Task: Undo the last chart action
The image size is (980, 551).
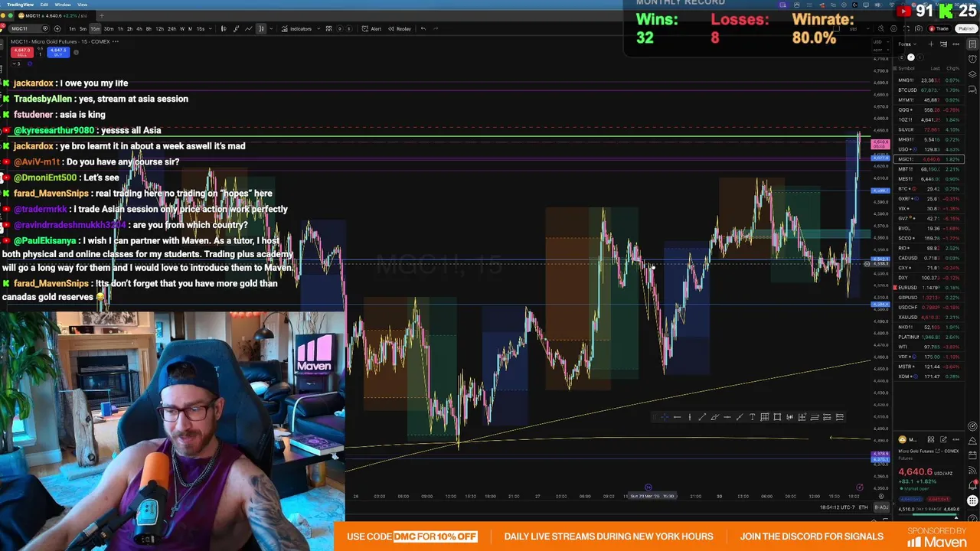Action: click(423, 28)
